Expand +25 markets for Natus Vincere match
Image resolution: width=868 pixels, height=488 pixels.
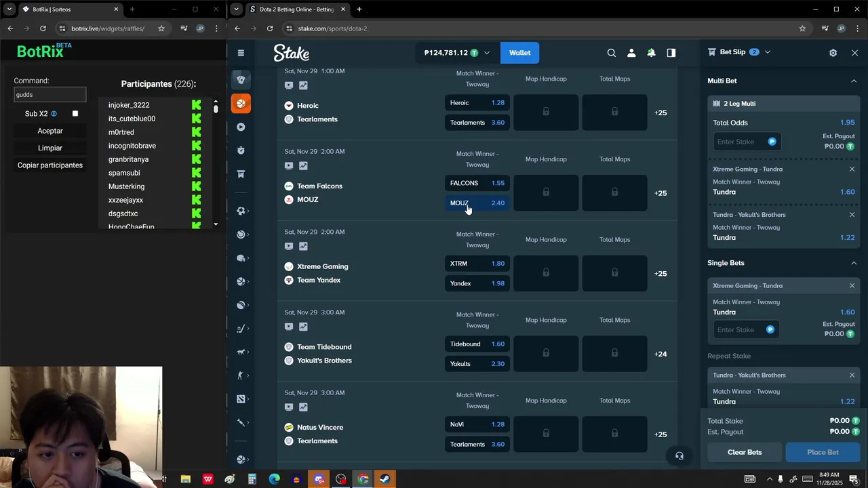coord(660,434)
